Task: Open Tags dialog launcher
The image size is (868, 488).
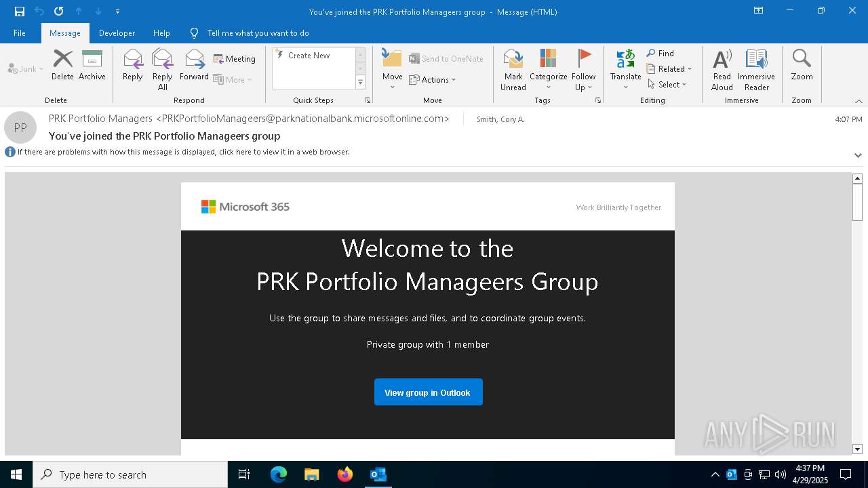Action: 598,100
